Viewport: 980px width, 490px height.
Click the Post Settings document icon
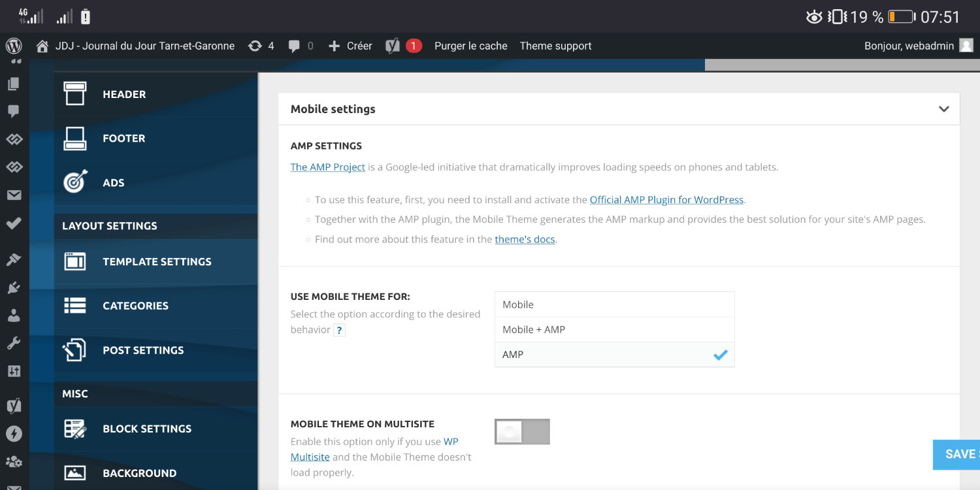[74, 350]
